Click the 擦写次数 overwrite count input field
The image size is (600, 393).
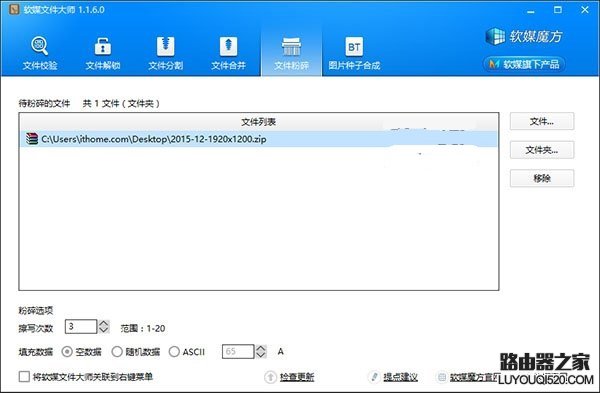click(81, 326)
